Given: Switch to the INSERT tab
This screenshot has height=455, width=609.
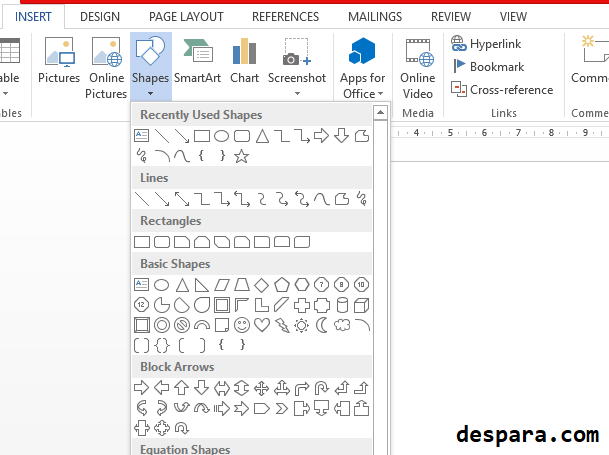Looking at the screenshot, I should point(33,17).
